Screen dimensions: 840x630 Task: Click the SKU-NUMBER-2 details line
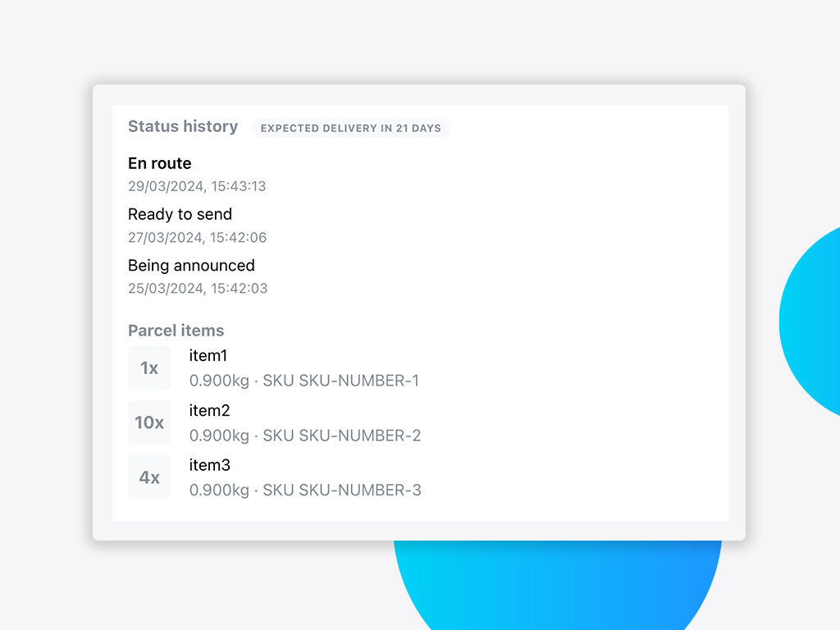coord(305,436)
